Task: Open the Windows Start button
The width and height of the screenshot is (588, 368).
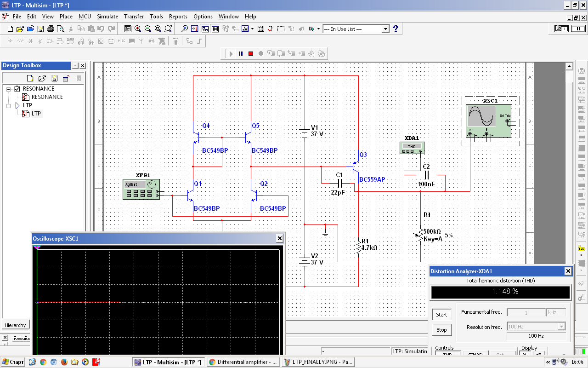Action: [13, 362]
